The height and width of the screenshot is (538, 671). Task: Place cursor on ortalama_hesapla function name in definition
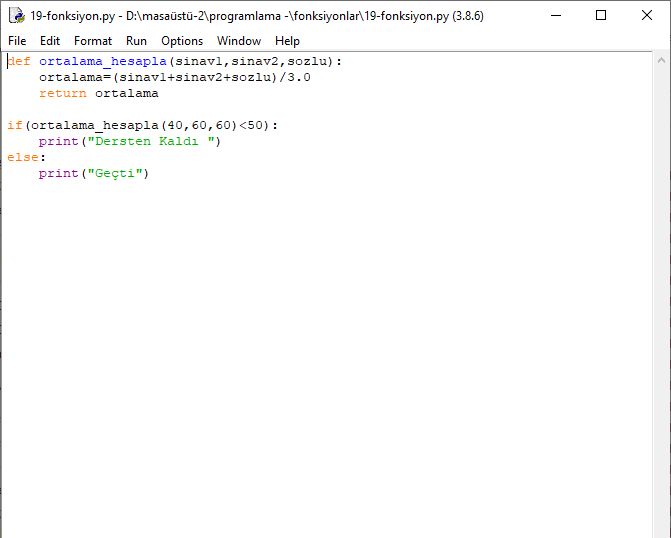[x=99, y=61]
